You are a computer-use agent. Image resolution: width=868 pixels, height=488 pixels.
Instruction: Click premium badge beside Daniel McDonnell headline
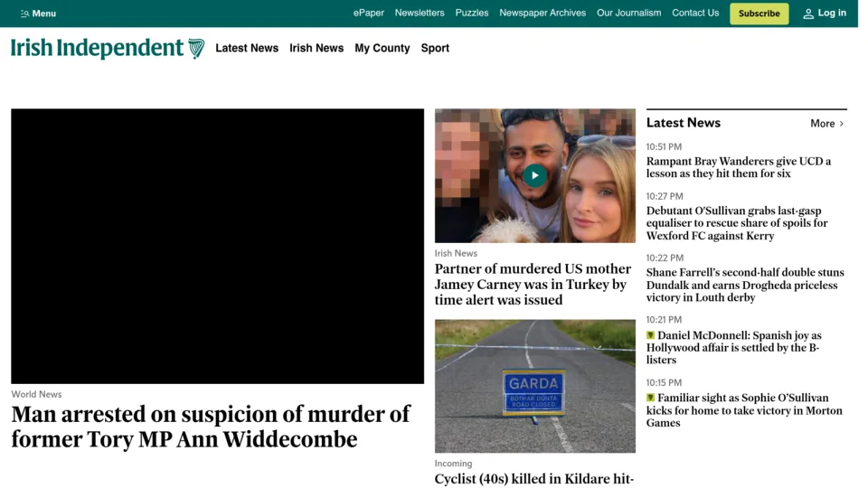point(650,335)
